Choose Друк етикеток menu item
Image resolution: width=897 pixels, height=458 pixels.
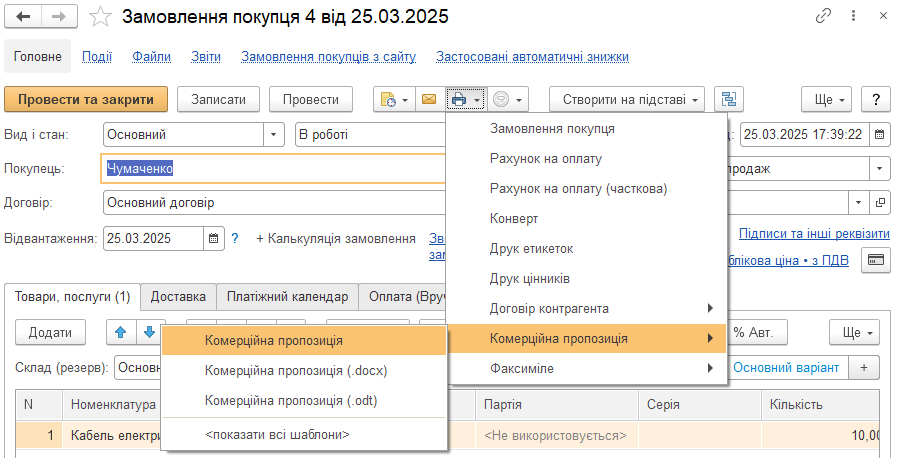coord(586,249)
